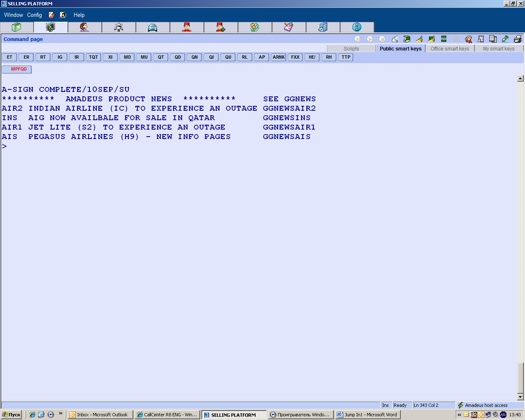
Task: Click the person icon next to Help menu
Action: point(63,15)
